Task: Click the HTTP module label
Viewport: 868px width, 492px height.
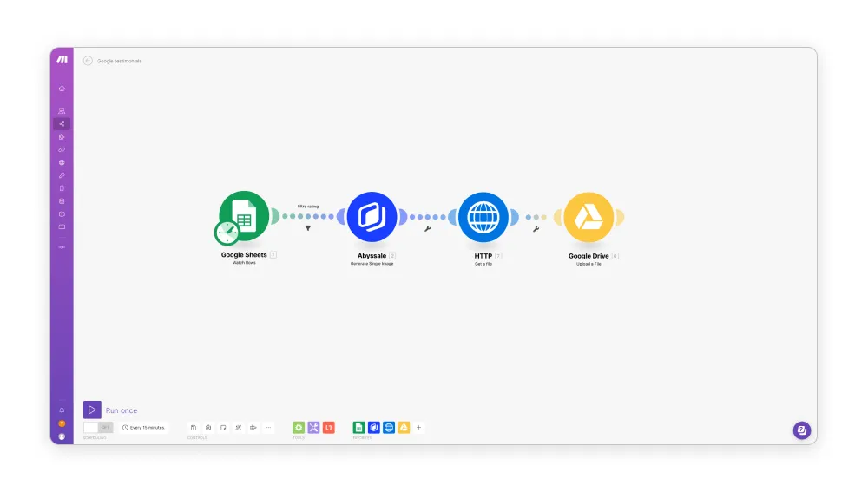Action: [483, 256]
